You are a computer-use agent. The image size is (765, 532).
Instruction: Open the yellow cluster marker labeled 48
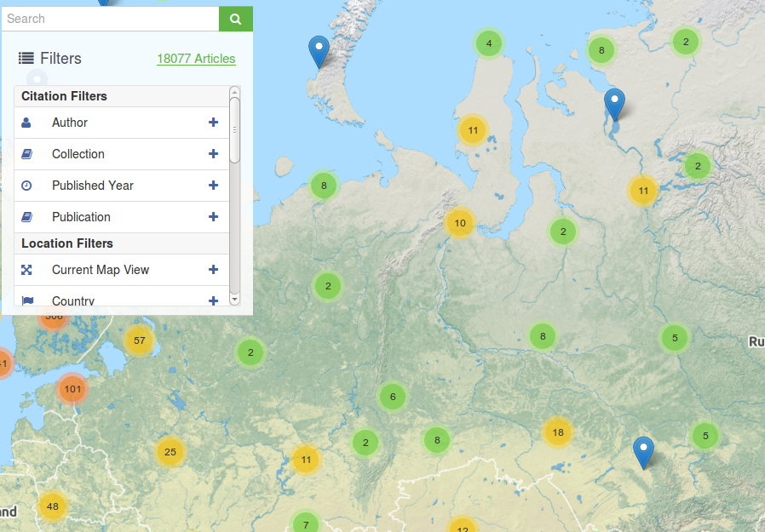coord(53,506)
